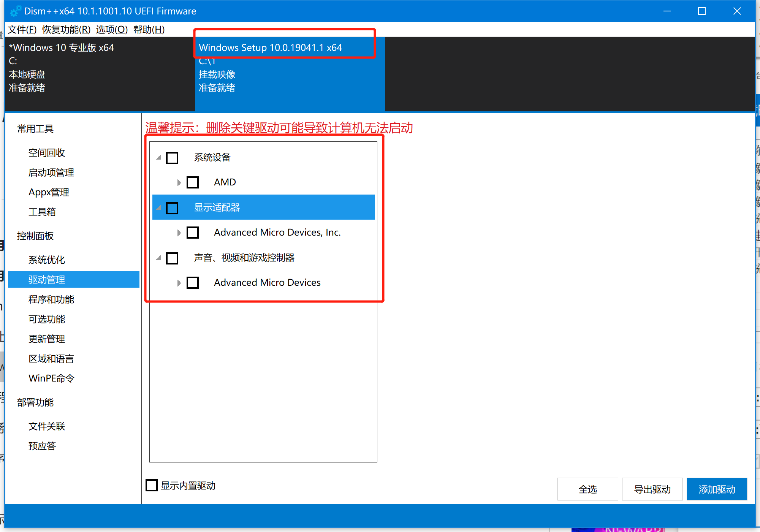
Task: Check the Advanced Micro Devices audio checkbox
Action: (x=193, y=283)
